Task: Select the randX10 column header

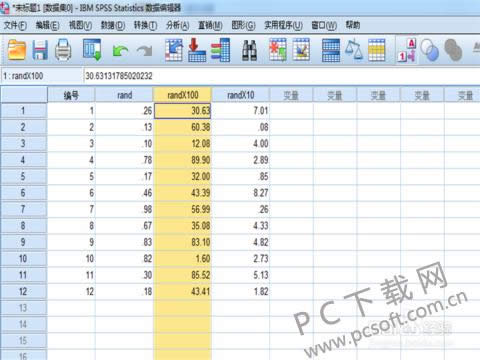Action: [x=240, y=95]
